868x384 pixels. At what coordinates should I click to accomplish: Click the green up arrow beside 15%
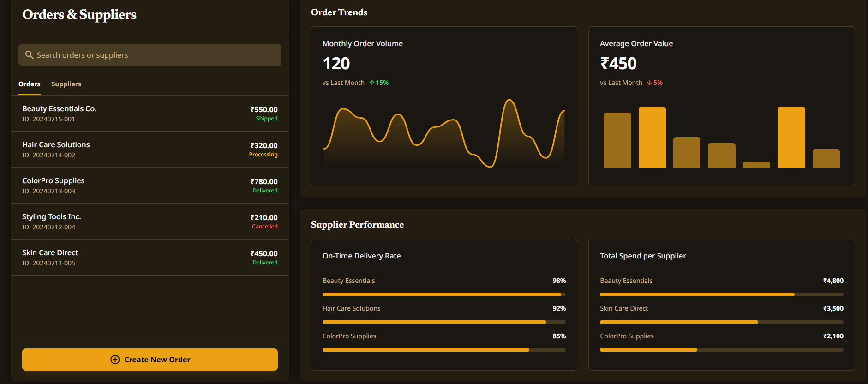(x=372, y=83)
